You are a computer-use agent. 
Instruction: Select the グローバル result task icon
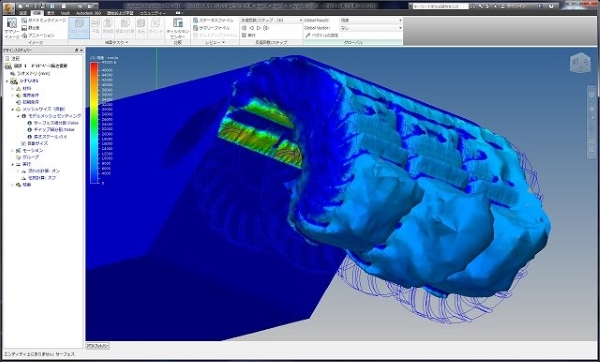pos(79,28)
